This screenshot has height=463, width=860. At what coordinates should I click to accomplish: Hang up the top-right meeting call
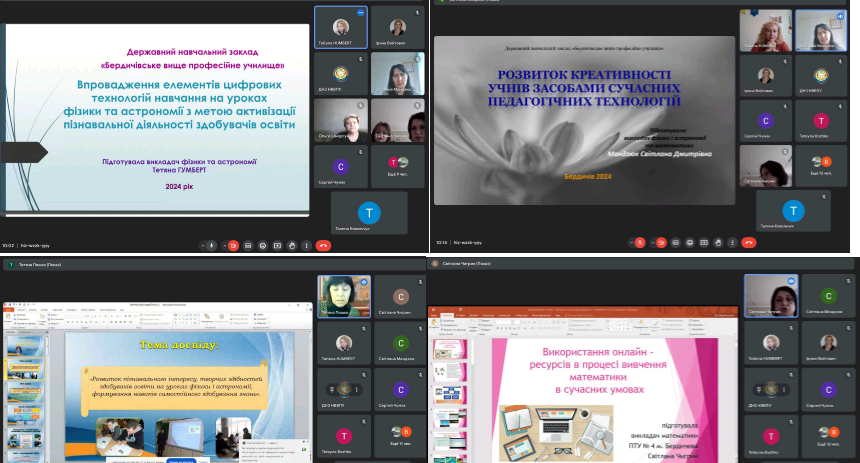point(748,243)
